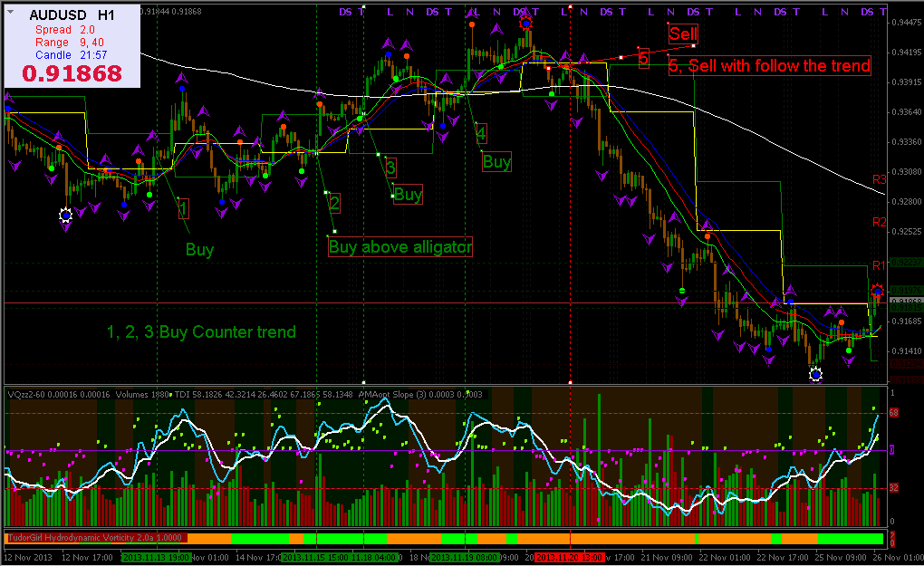Viewport: 924px width, 566px height.
Task: Select the boxed number 5 label
Action: (643, 58)
